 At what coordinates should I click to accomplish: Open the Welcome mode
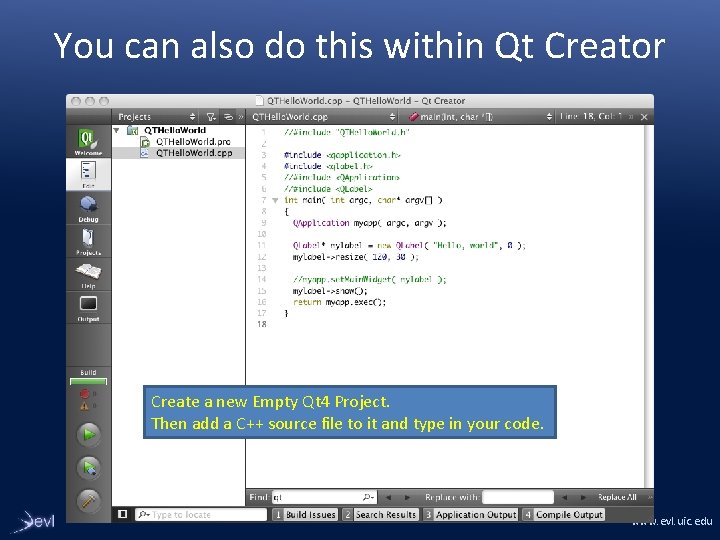88,141
